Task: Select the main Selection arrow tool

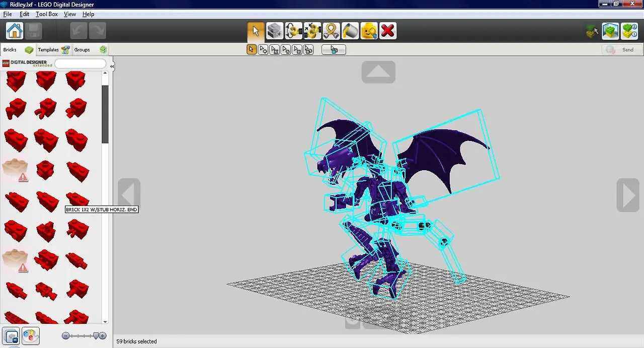Action: (256, 31)
